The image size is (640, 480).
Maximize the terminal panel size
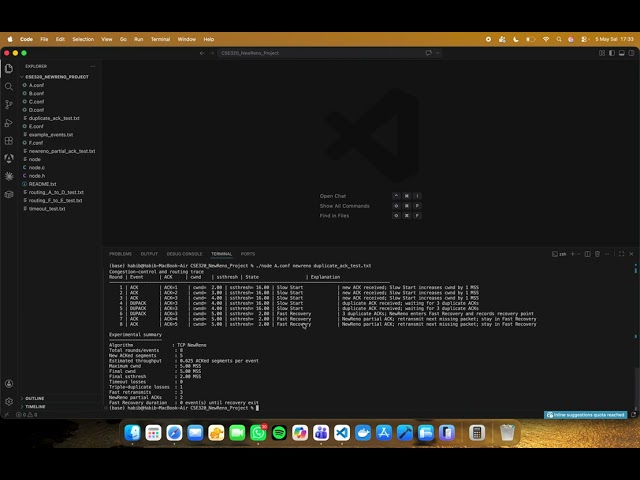(x=622, y=254)
